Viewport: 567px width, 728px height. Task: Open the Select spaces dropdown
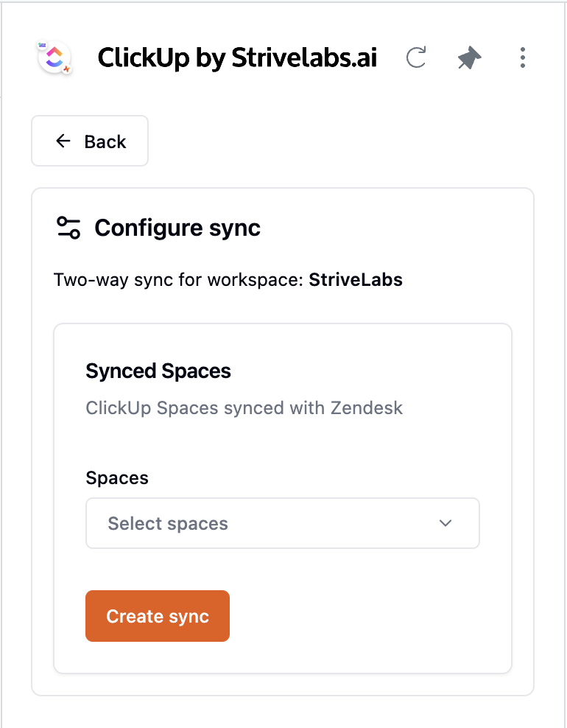282,523
